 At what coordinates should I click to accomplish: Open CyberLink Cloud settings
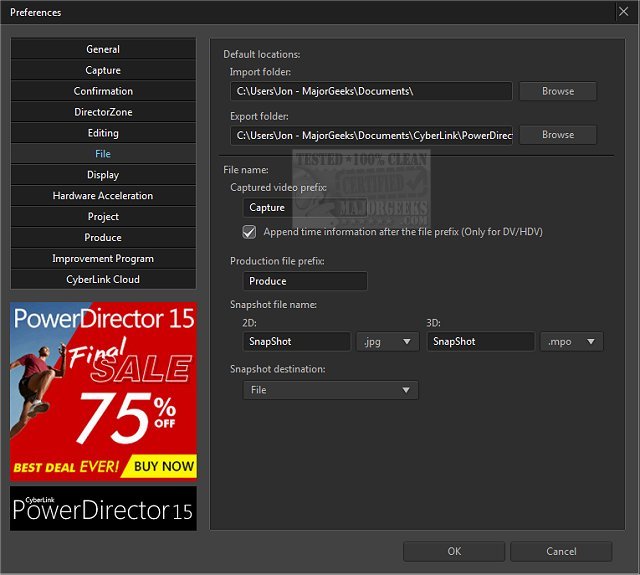click(103, 280)
